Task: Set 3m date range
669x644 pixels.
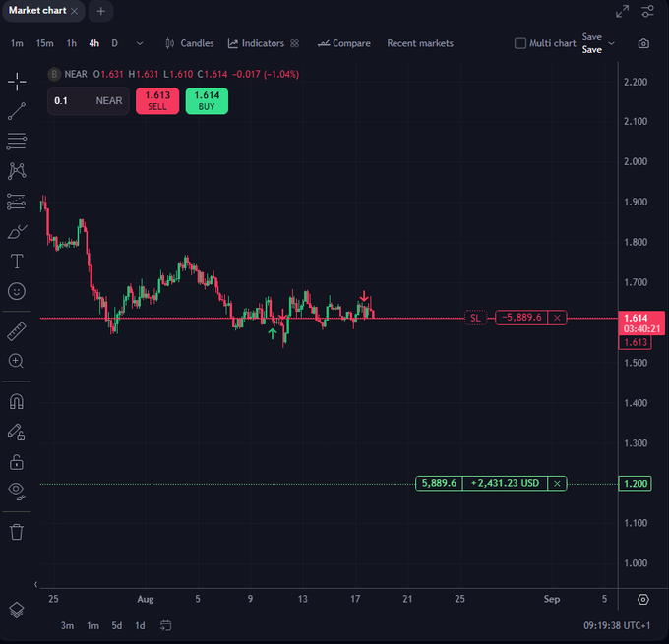Action: (x=67, y=625)
